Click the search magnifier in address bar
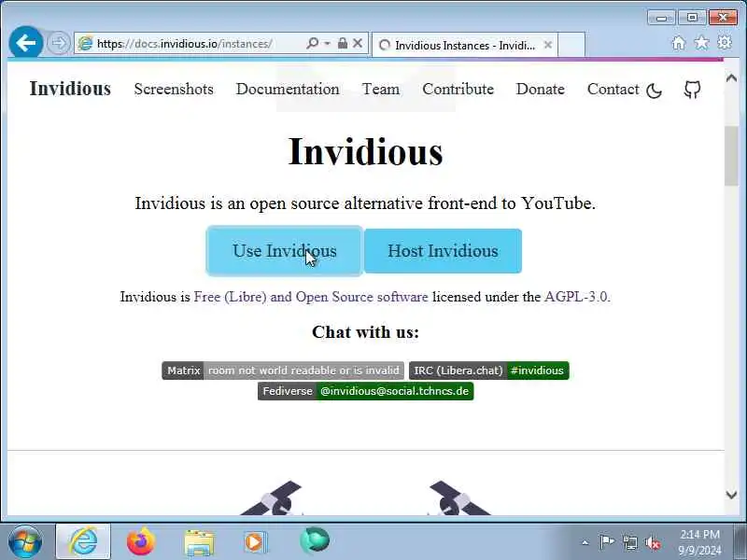747x560 pixels. [313, 43]
